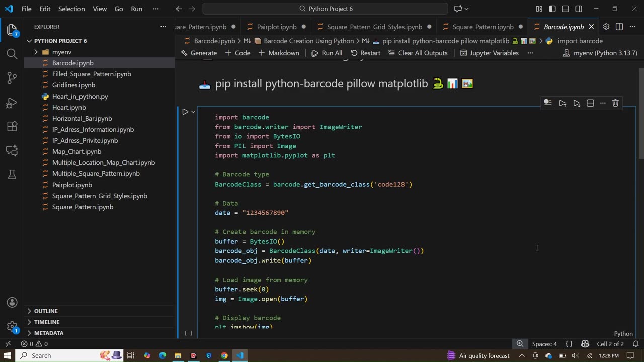Add a new Code cell
The height and width of the screenshot is (362, 644).
[x=237, y=53]
